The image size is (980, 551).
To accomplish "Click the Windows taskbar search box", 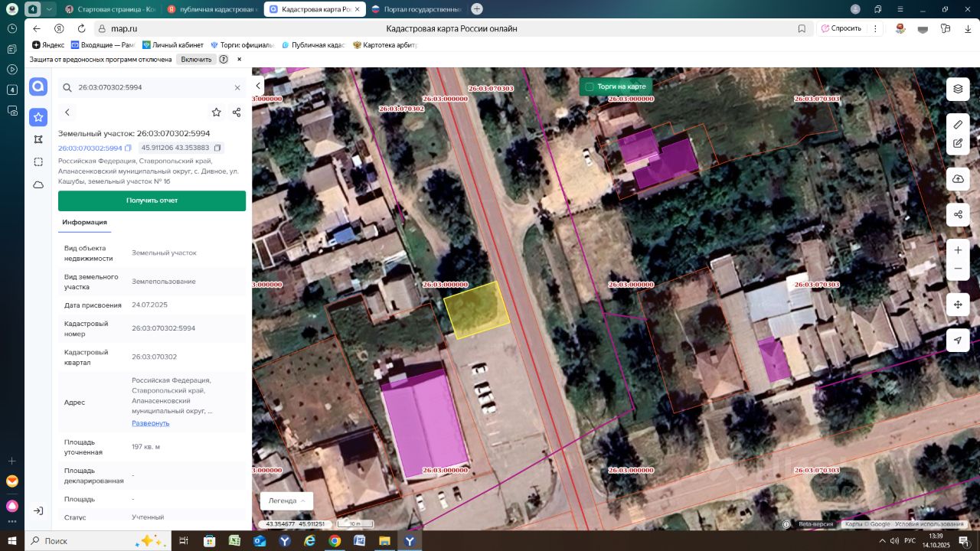I will (x=98, y=541).
